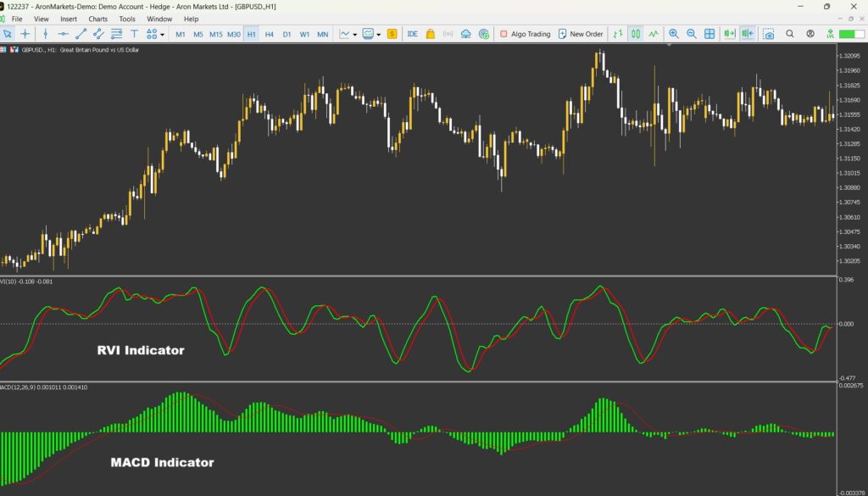The image size is (868, 496).
Task: Expand the chart templates dropdown
Action: [372, 34]
